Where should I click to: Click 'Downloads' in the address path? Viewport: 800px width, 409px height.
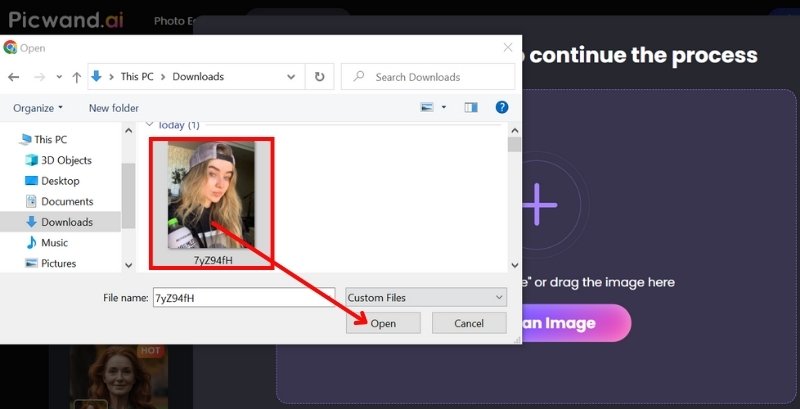pyautogui.click(x=198, y=76)
